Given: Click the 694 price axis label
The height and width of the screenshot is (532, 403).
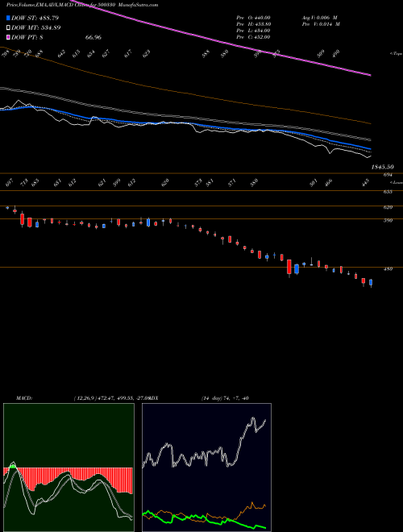Looking at the screenshot, I should (388, 175).
